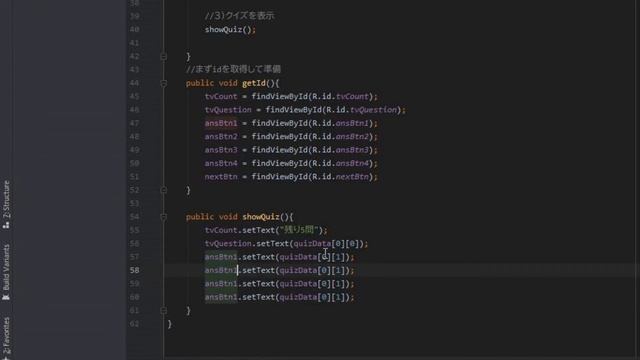Viewport: 640px width, 360px height.
Task: Click the nextBtn variable on line 51
Action: pos(221,177)
